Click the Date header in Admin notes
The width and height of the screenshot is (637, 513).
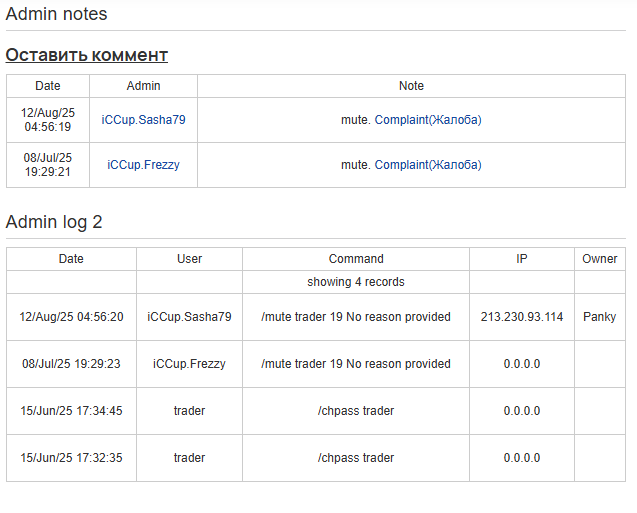tap(48, 86)
